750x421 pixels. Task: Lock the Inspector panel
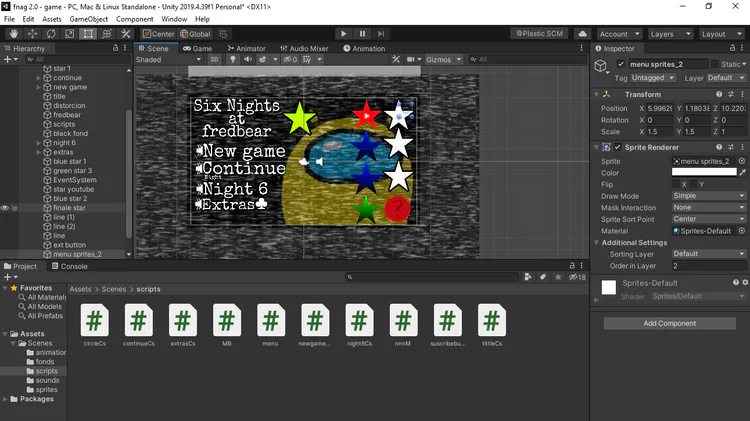pyautogui.click(x=732, y=48)
